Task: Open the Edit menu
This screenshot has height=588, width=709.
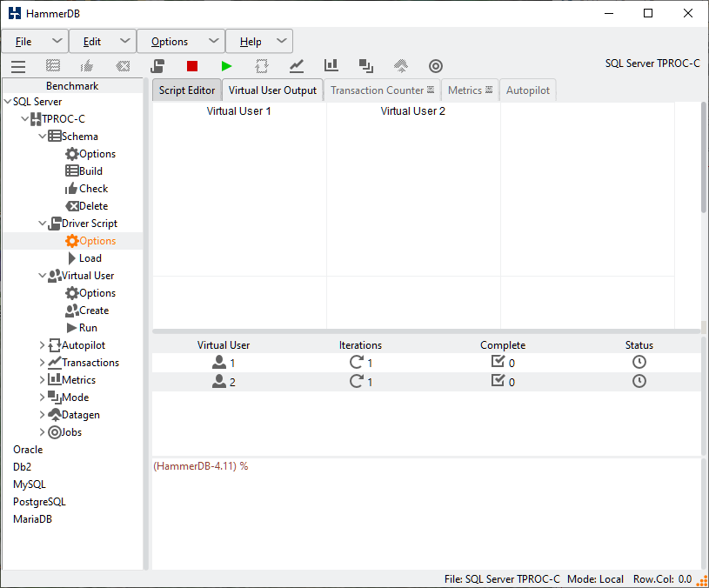Action: (x=103, y=42)
